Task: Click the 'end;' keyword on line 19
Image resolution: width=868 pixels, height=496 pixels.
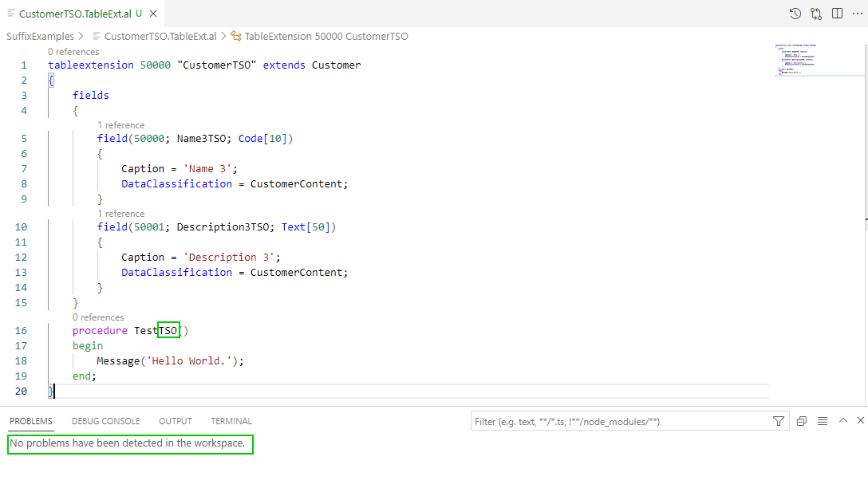Action: tap(84, 376)
